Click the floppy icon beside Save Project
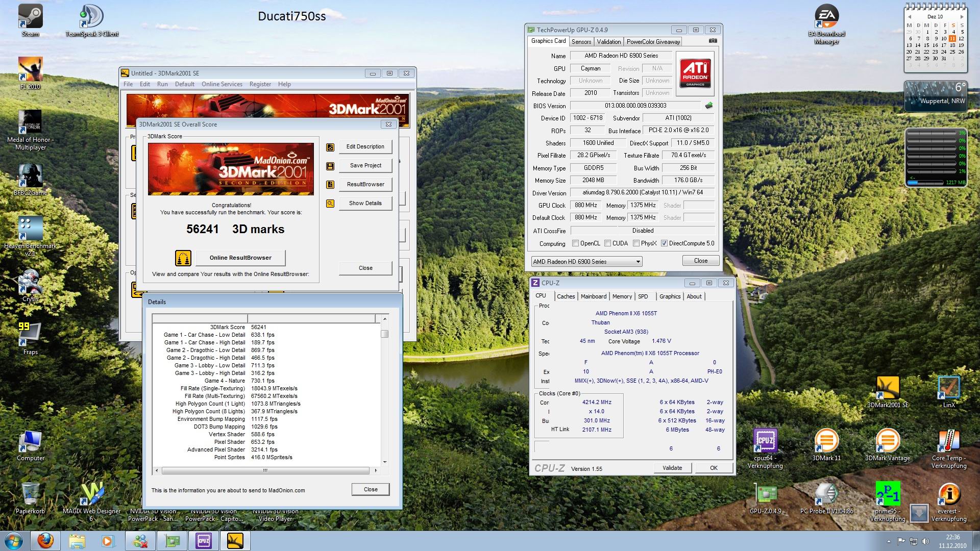This screenshot has width=980, height=551. pos(330,166)
